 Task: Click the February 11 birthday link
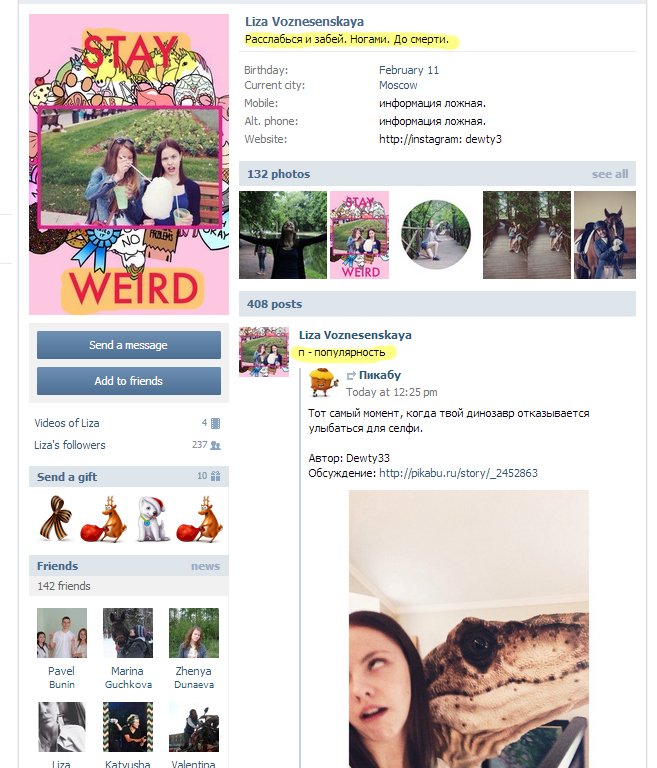[x=409, y=70]
